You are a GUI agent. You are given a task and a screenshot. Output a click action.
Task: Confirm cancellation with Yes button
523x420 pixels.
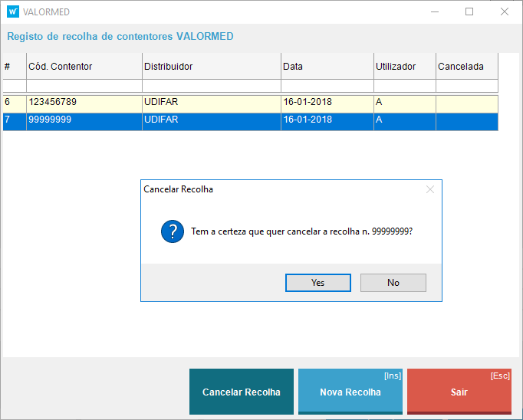pos(317,283)
